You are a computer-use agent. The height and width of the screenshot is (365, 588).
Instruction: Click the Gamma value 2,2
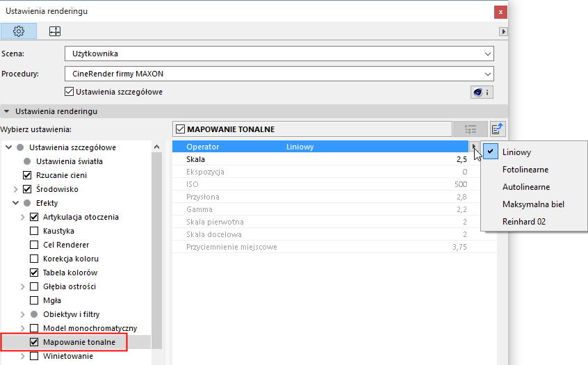[462, 209]
